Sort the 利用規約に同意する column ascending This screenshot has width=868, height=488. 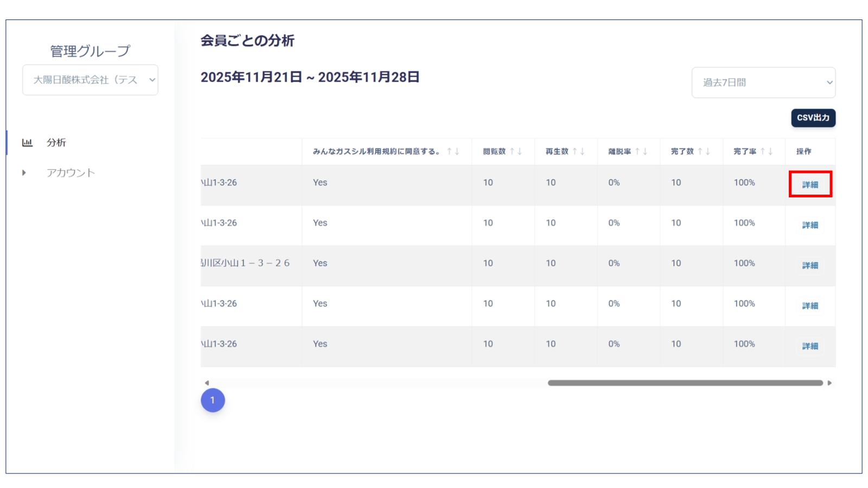click(449, 152)
